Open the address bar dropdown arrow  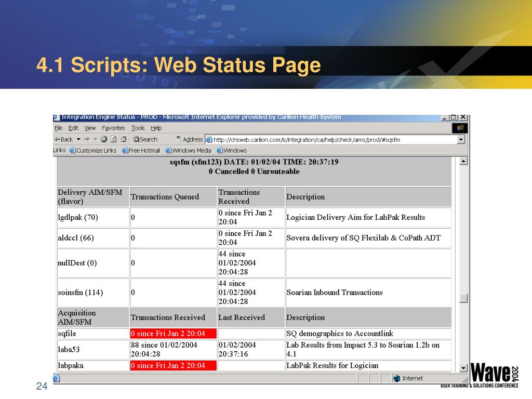pos(460,139)
